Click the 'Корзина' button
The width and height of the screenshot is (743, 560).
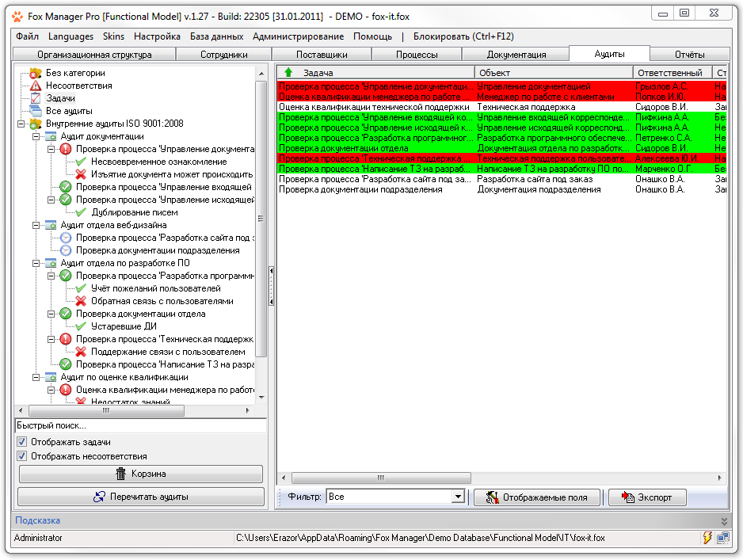(141, 474)
